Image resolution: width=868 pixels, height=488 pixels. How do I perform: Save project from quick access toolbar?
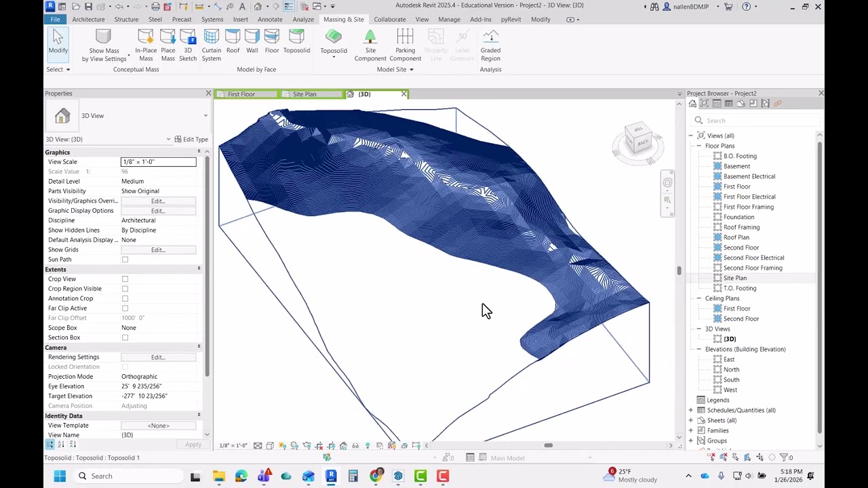point(88,7)
